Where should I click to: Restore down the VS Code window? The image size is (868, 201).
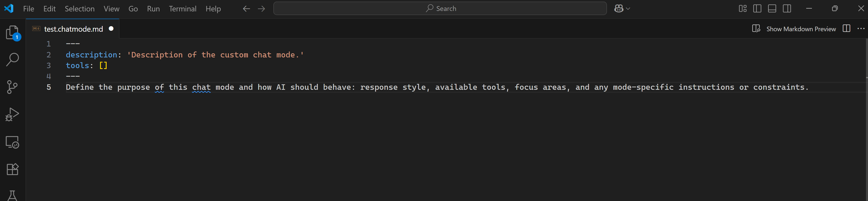pos(835,9)
